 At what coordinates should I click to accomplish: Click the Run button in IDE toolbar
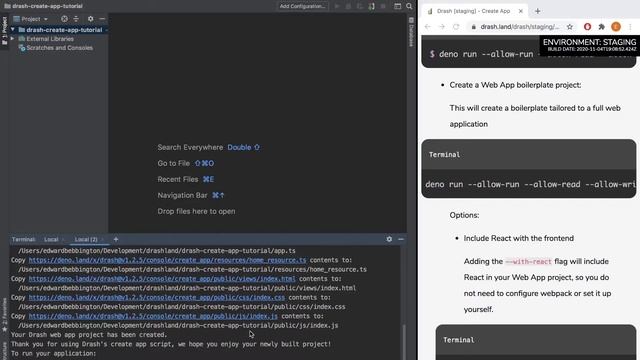coord(337,6)
